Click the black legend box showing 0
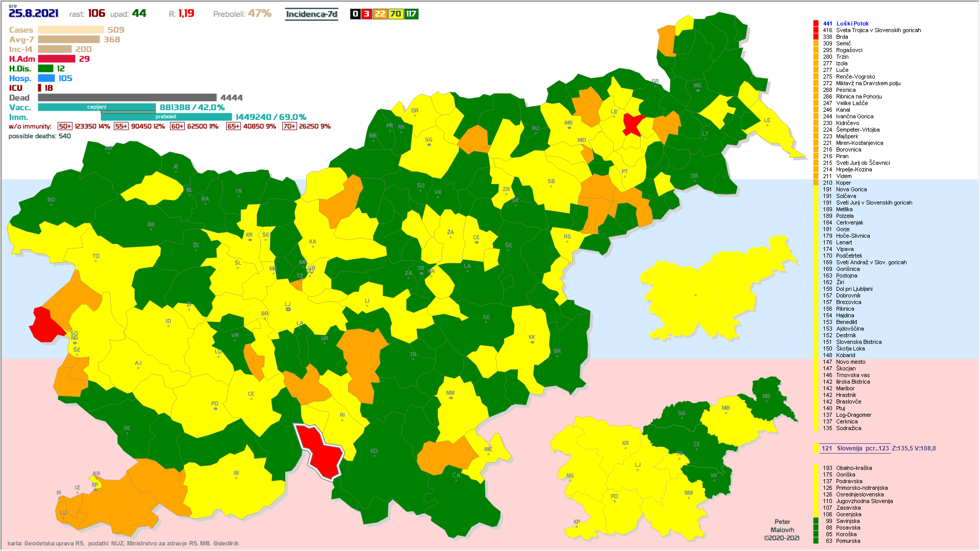Screen dimensions: 980x551 coord(355,14)
